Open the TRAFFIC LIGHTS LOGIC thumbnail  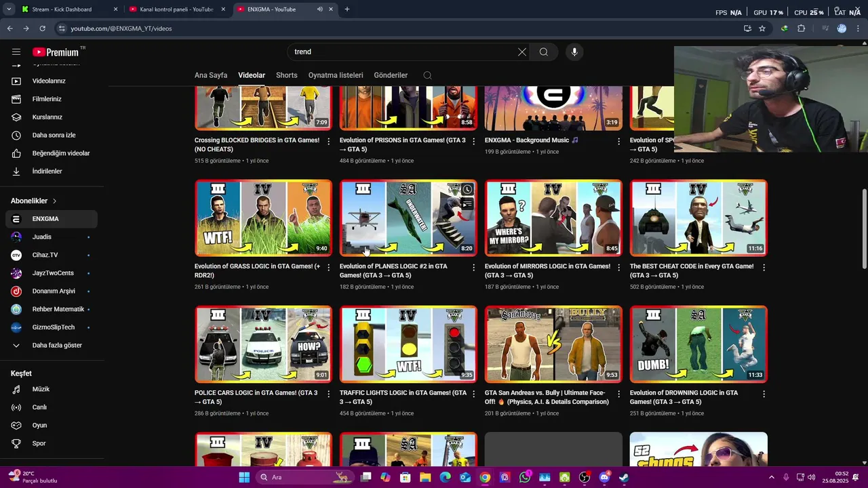pos(408,344)
